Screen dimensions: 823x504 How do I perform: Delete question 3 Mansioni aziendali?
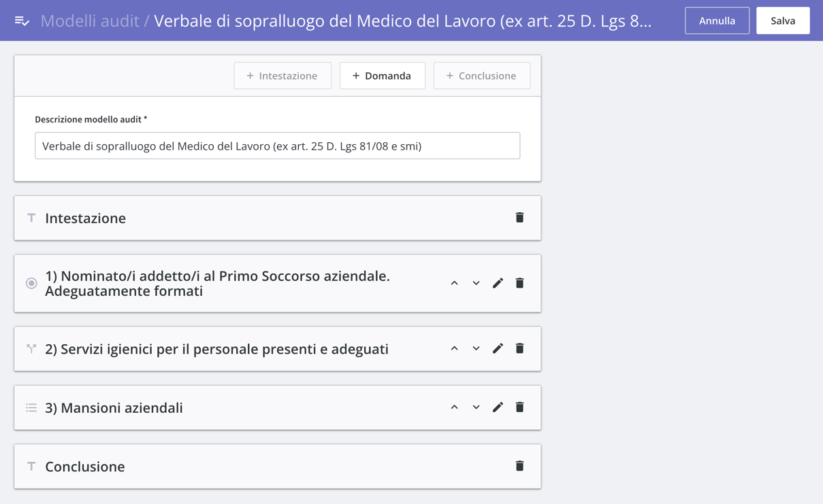pyautogui.click(x=519, y=407)
